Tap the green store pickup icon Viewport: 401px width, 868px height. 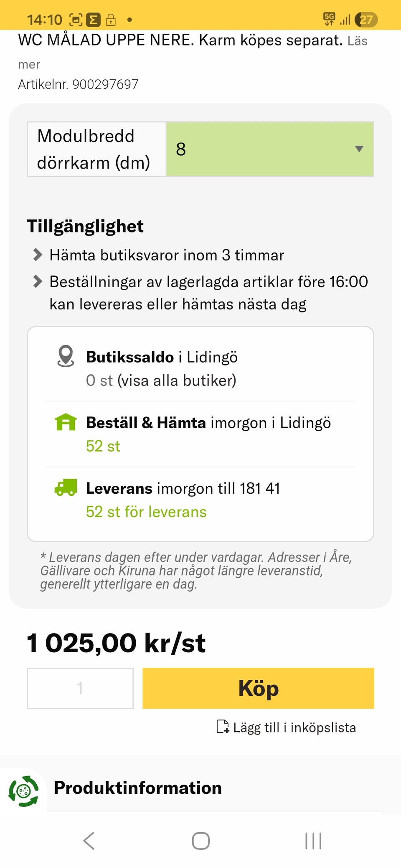66,422
